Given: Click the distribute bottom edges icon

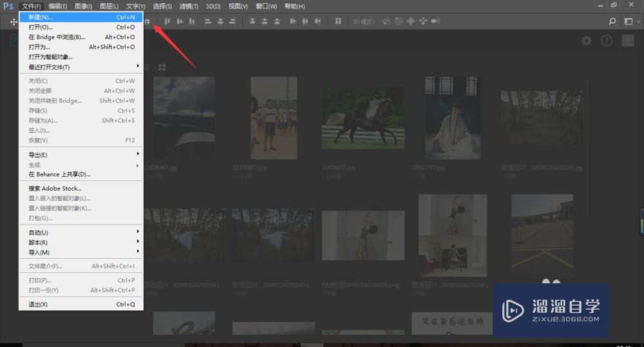Looking at the screenshot, I should [277, 21].
